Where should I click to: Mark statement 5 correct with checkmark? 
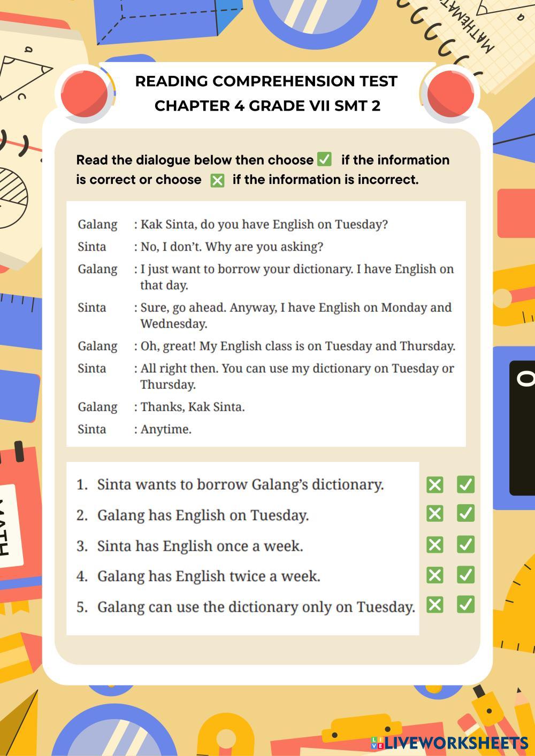(x=465, y=605)
